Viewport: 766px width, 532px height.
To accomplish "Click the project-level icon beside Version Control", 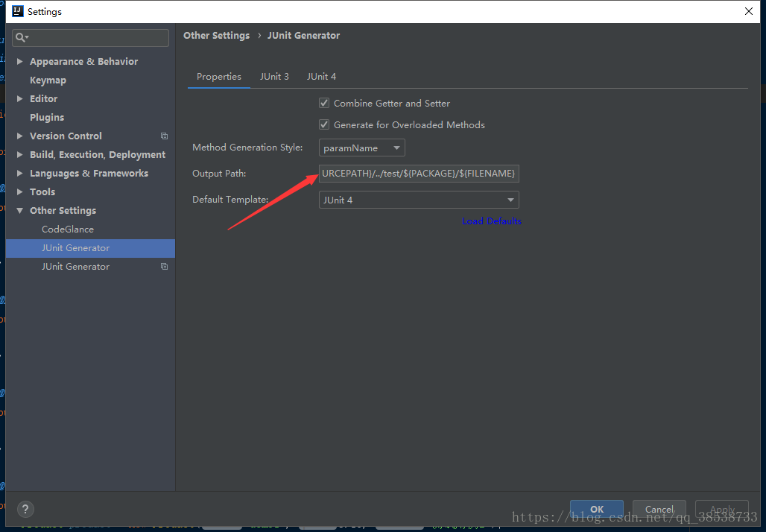I will [164, 136].
